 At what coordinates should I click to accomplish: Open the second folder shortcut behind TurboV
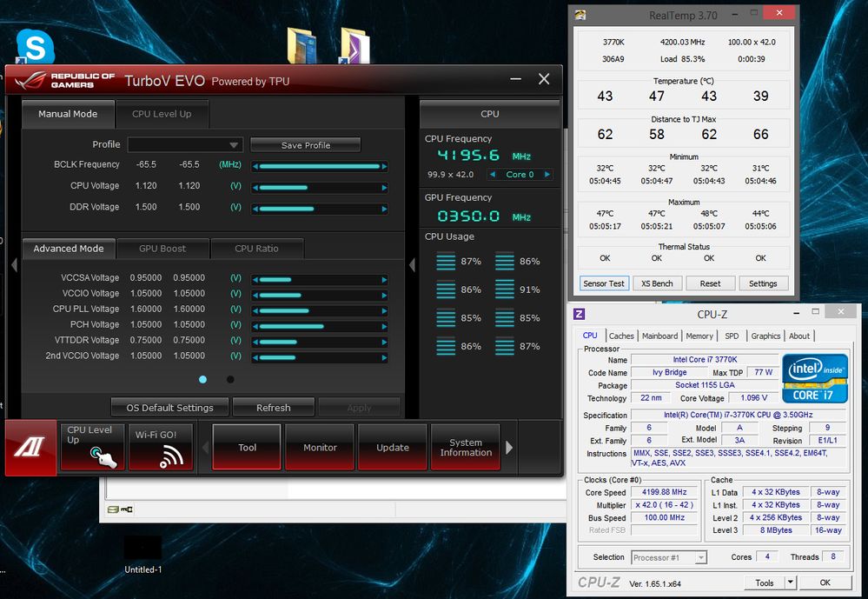click(x=354, y=45)
